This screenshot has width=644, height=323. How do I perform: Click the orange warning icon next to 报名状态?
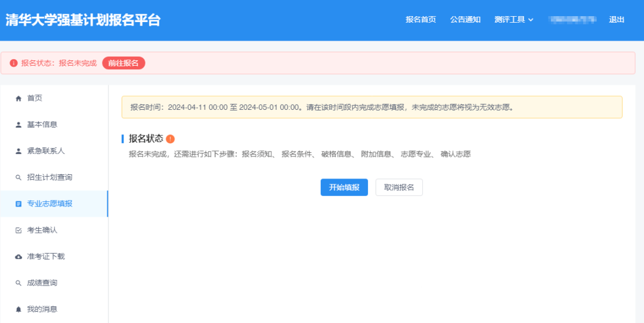pyautogui.click(x=171, y=139)
